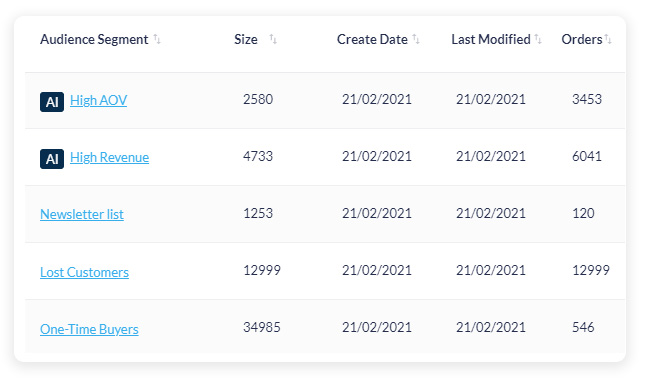Click the Size column sort arrows

273,39
